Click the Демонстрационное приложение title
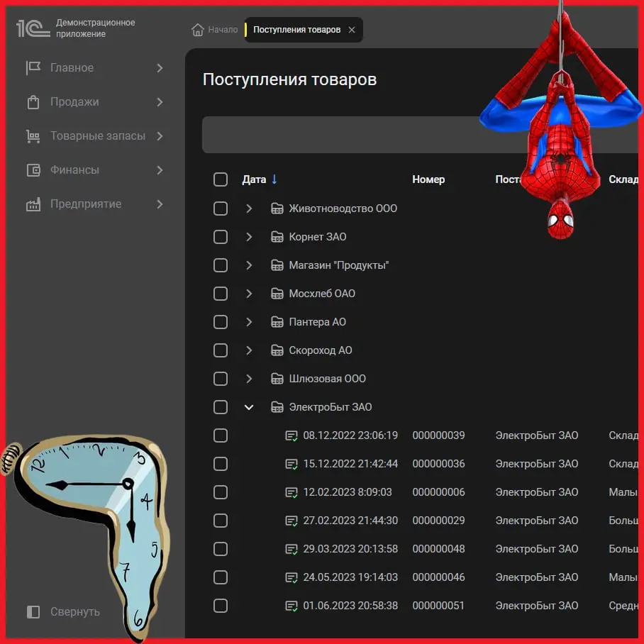This screenshot has height=644, width=644. tap(95, 28)
